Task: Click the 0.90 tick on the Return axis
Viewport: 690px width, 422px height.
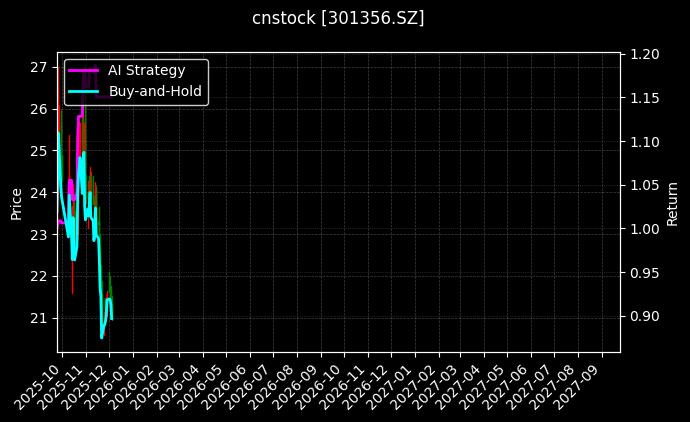Action: [x=643, y=316]
